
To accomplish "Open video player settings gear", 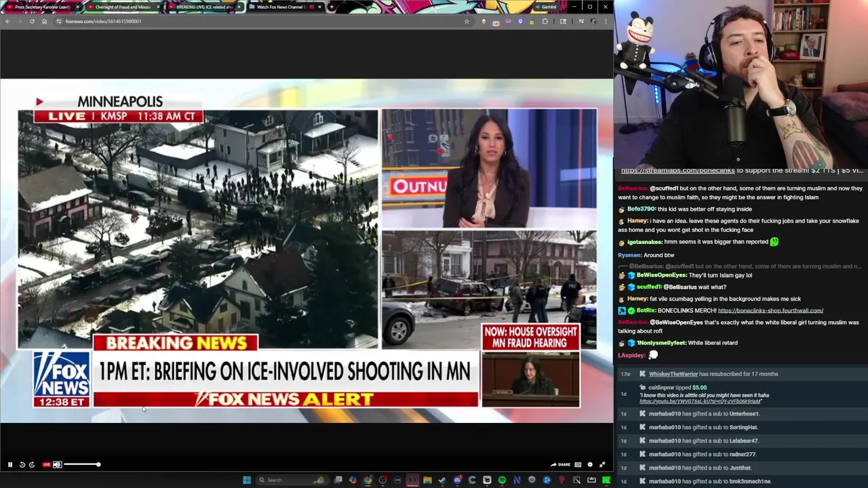I will point(590,465).
